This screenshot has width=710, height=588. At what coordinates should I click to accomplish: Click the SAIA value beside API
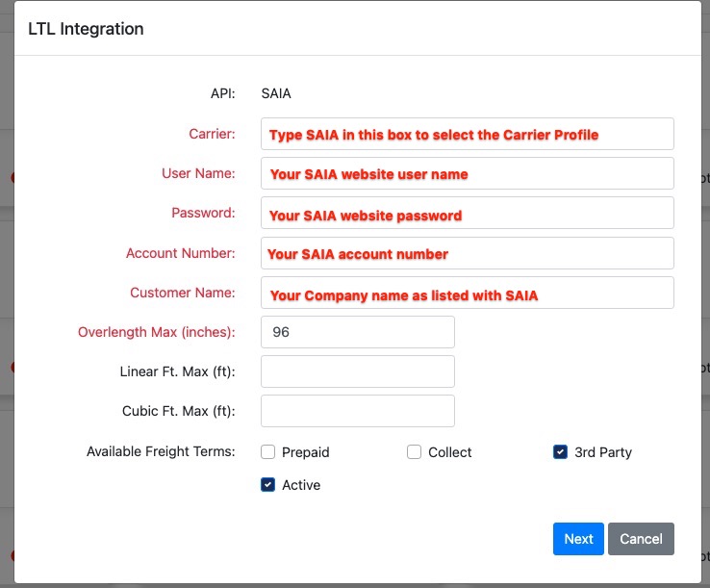tap(276, 93)
